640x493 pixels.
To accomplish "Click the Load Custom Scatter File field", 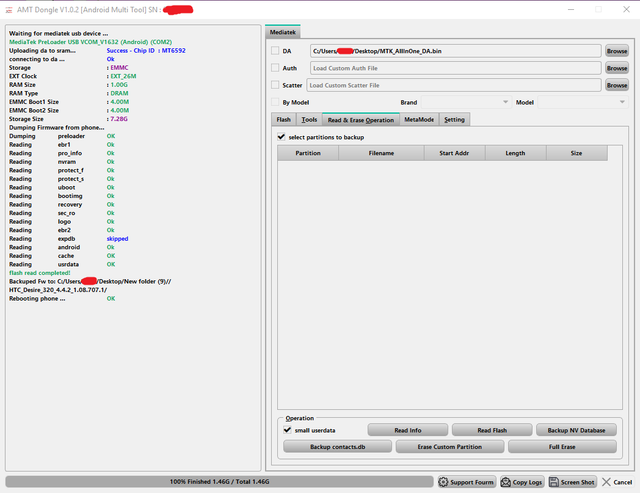I will (x=454, y=86).
